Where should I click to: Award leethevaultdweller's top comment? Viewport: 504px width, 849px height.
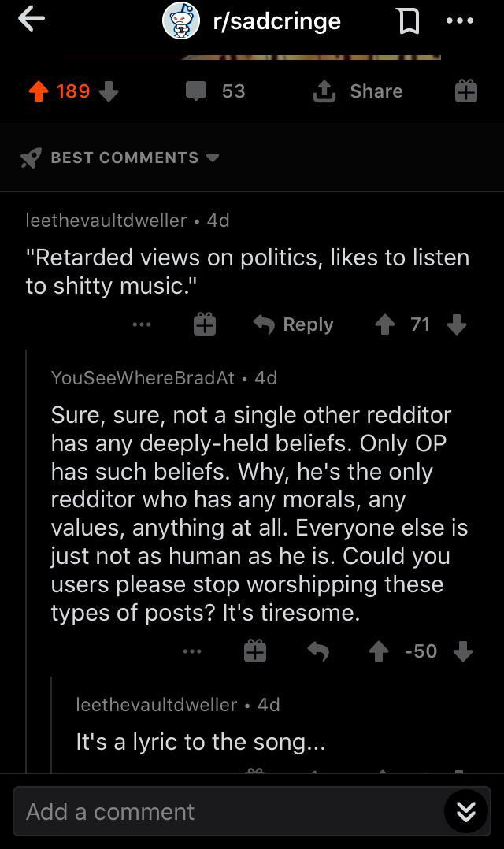[x=204, y=324]
